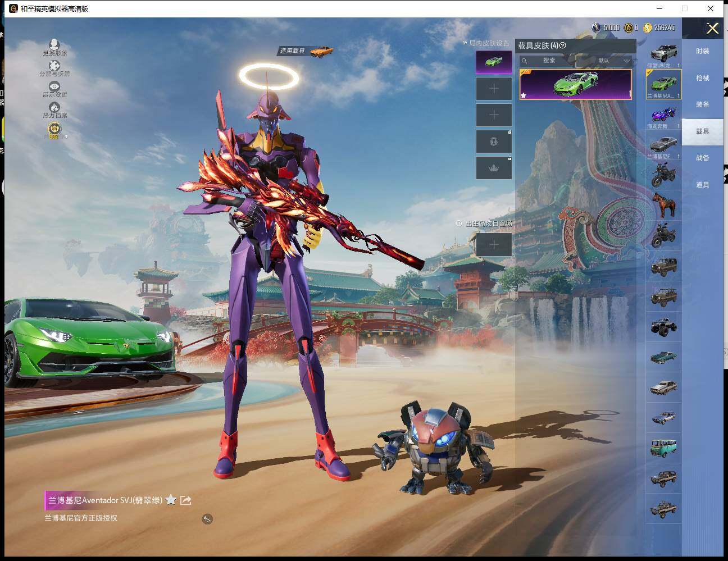Image resolution: width=728 pixels, height=561 pixels.
Task: Select the green Lamborghini skin card in list
Action: point(575,84)
